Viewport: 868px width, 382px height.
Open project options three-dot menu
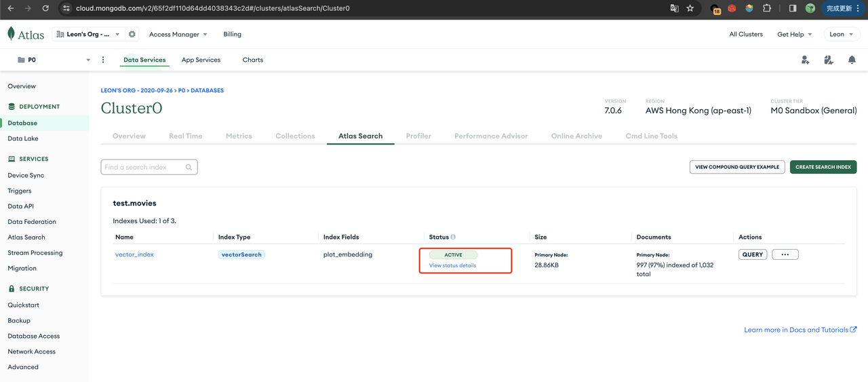(x=103, y=60)
